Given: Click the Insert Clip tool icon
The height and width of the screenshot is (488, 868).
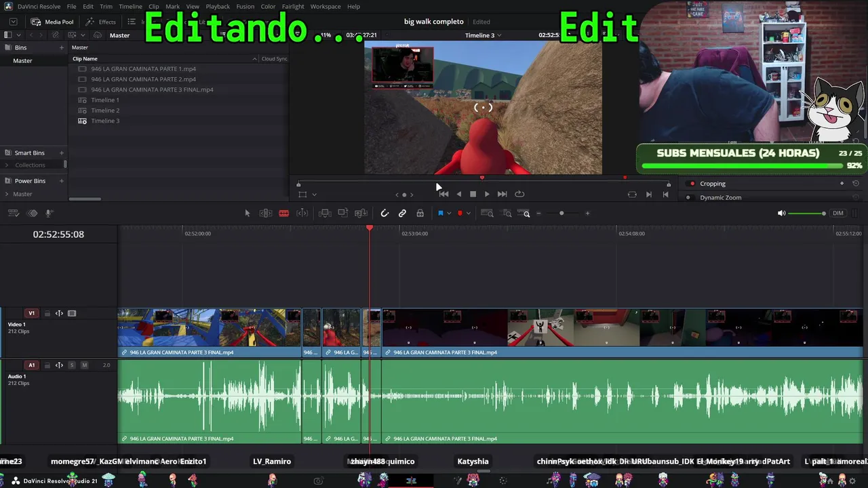Looking at the screenshot, I should [325, 213].
